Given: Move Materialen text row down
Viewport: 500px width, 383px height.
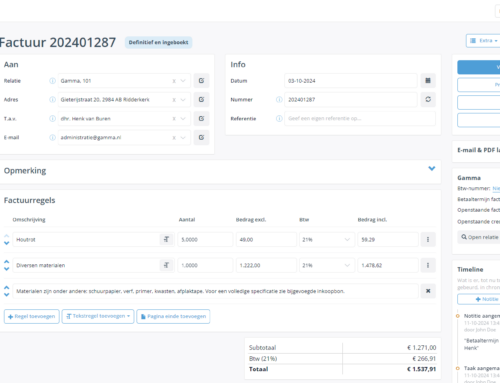Looking at the screenshot, I should coord(6,295).
